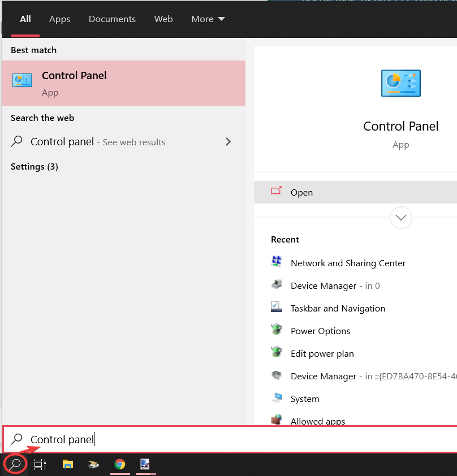Open Taskbar and Navigation recent item

point(338,309)
